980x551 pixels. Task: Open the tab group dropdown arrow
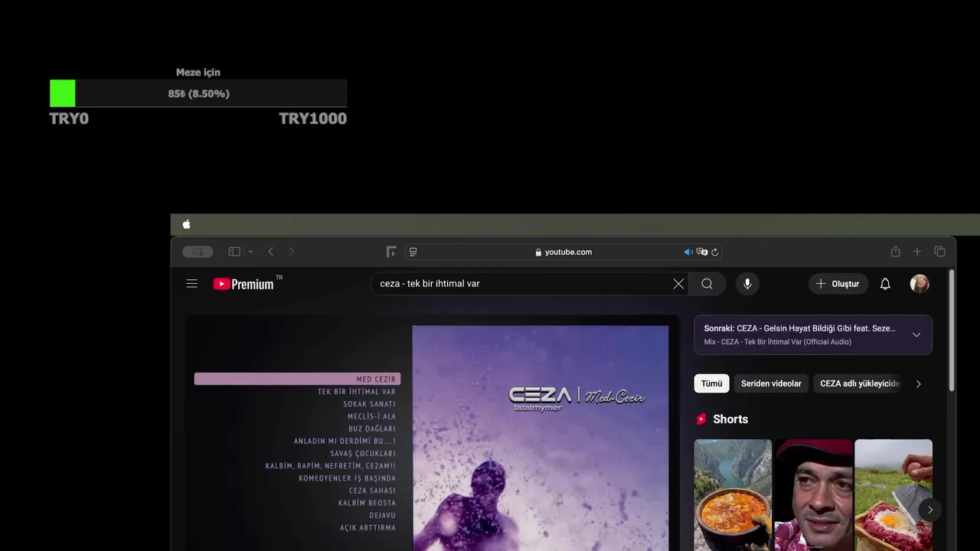tap(250, 252)
